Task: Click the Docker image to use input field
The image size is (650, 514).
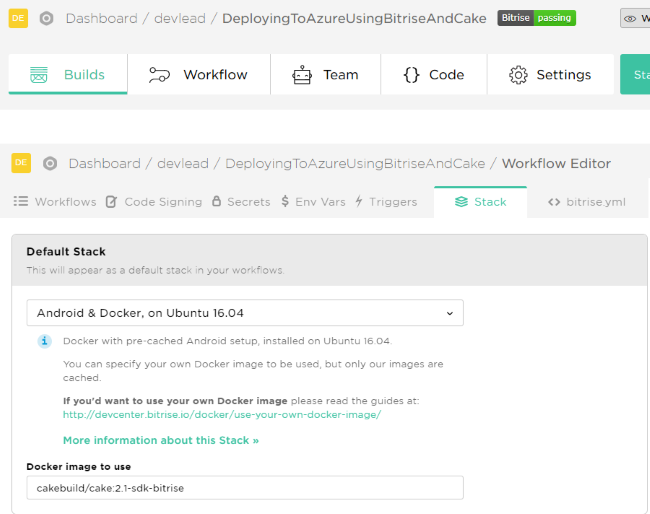Action: pyautogui.click(x=245, y=488)
